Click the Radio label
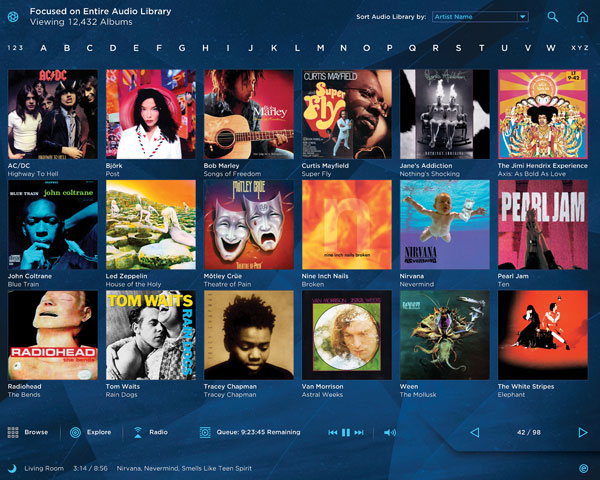The height and width of the screenshot is (480, 600). pyautogui.click(x=158, y=432)
